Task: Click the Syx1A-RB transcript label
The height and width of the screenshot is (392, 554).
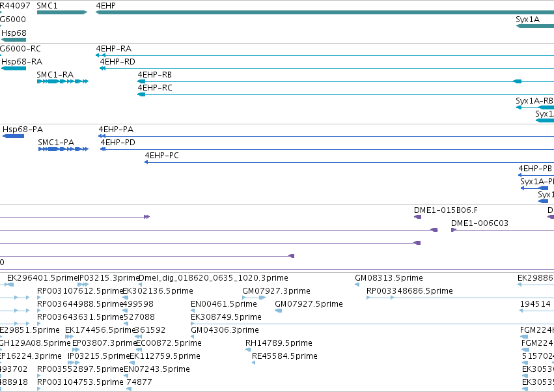Action: [x=534, y=101]
